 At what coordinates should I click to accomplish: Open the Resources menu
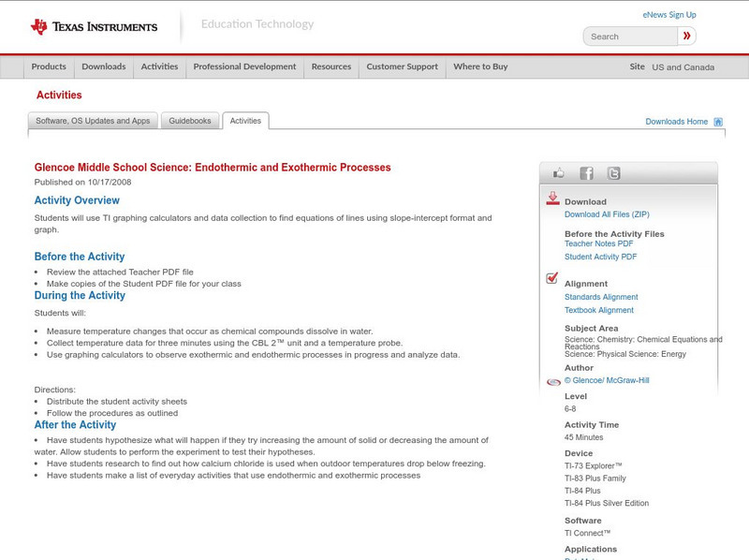point(331,66)
